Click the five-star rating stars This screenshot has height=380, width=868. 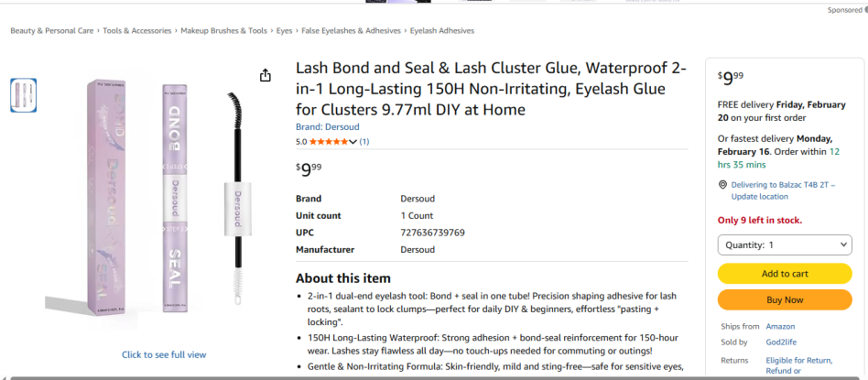tap(331, 142)
